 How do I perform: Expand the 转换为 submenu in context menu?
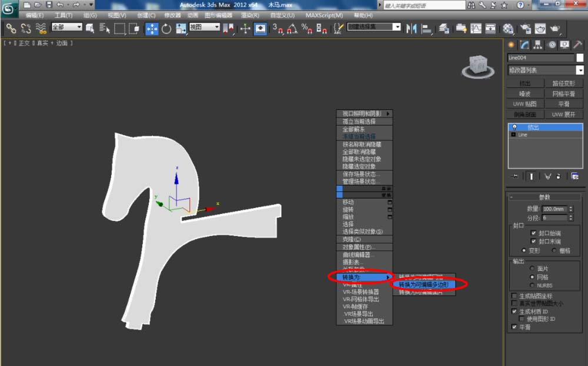pyautogui.click(x=365, y=277)
